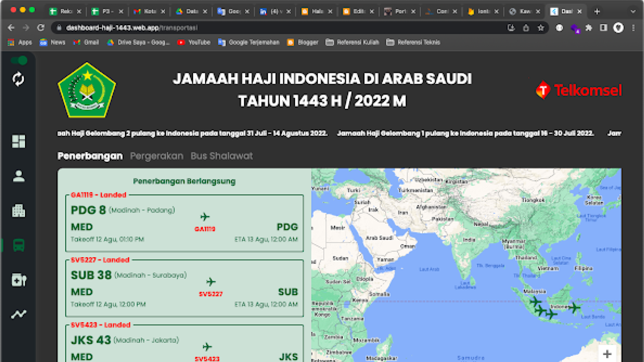This screenshot has width=644, height=362.
Task: Select the jamaah person icon in sidebar
Action: pos(18,176)
